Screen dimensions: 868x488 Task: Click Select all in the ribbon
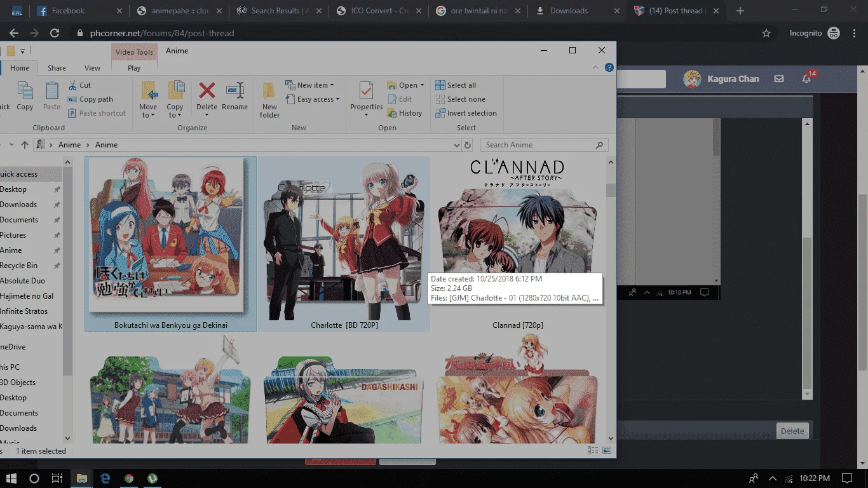tap(455, 85)
